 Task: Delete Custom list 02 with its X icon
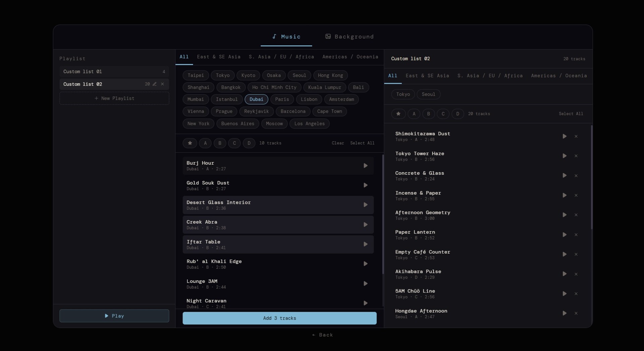162,84
